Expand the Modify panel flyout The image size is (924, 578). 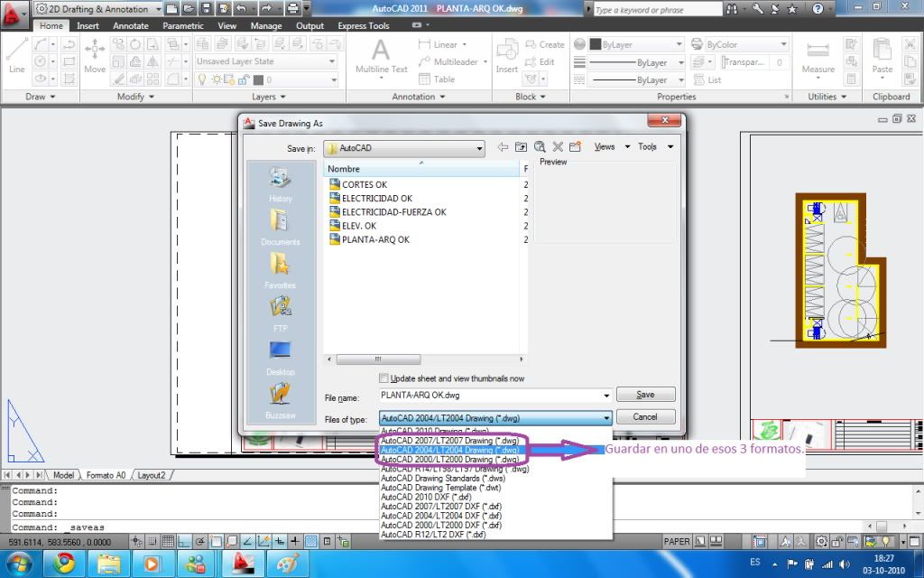[135, 97]
